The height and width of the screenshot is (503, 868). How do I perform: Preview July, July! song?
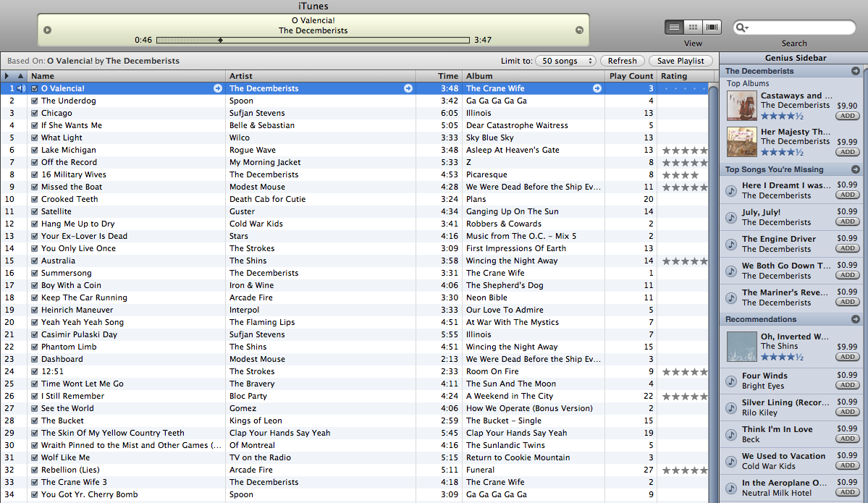coord(731,217)
